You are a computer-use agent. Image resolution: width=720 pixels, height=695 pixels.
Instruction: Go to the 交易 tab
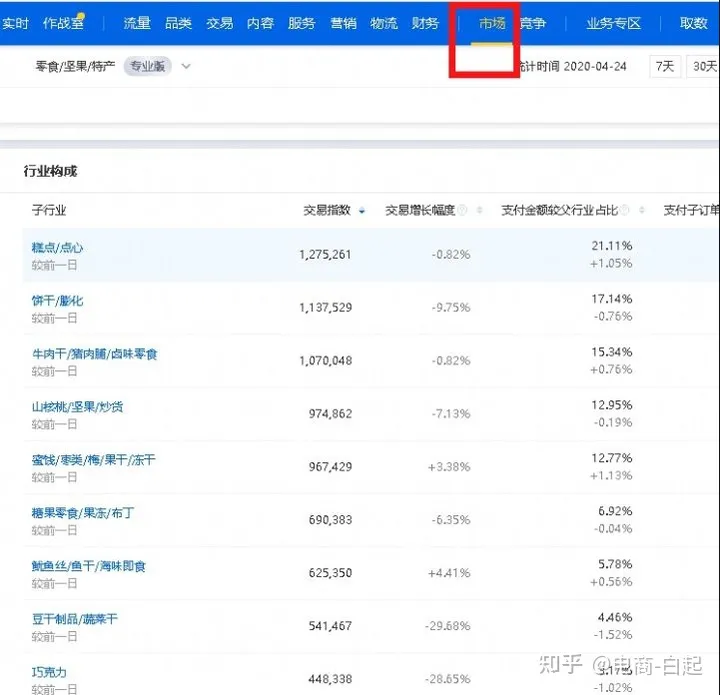pyautogui.click(x=219, y=23)
